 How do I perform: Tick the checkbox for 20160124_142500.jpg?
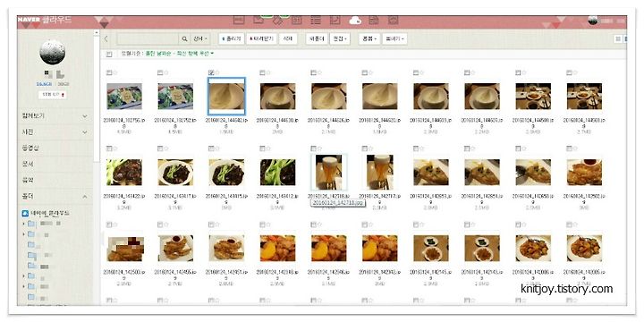point(109,225)
